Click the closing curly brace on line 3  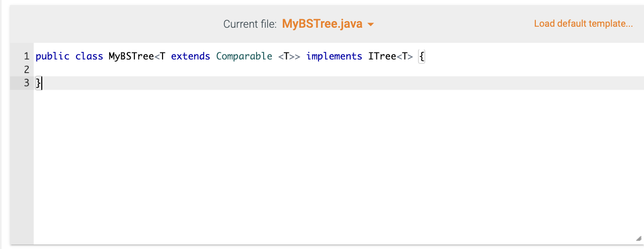coord(38,83)
